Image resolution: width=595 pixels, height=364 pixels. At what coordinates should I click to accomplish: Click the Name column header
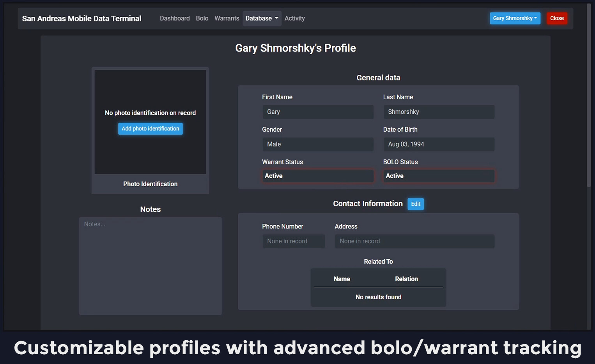tap(342, 279)
